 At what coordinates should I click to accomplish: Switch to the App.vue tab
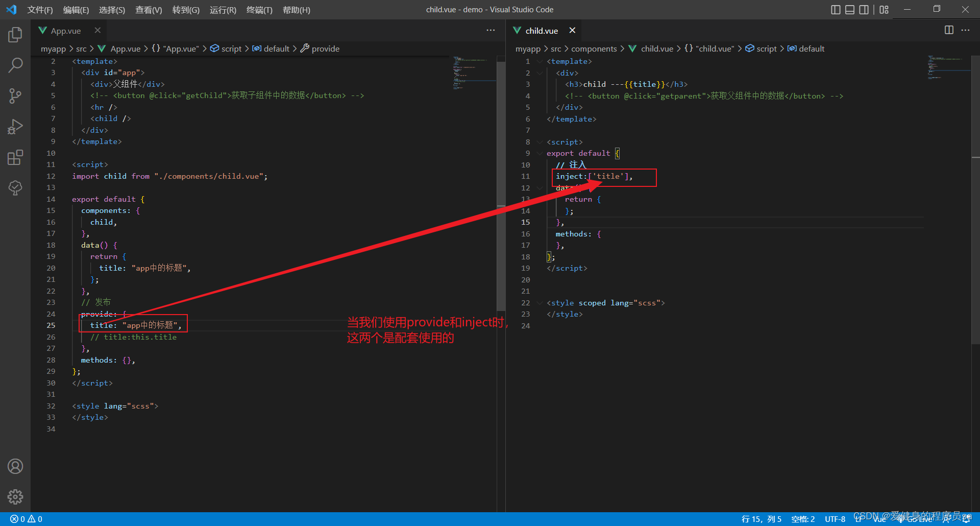coord(65,31)
